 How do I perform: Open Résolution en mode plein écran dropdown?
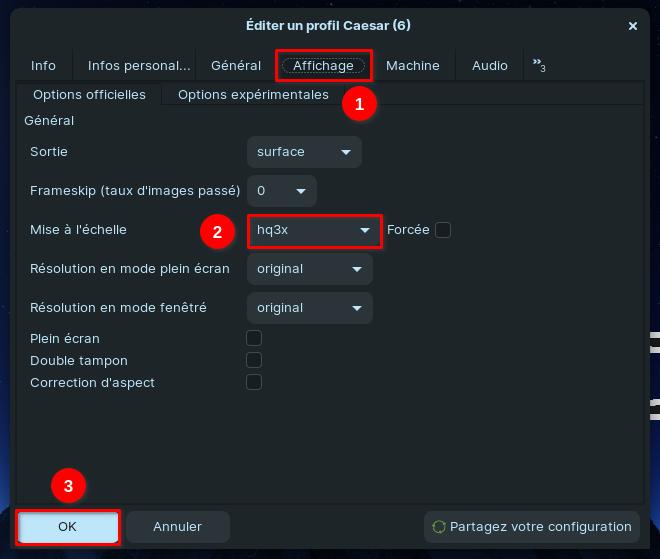point(309,269)
